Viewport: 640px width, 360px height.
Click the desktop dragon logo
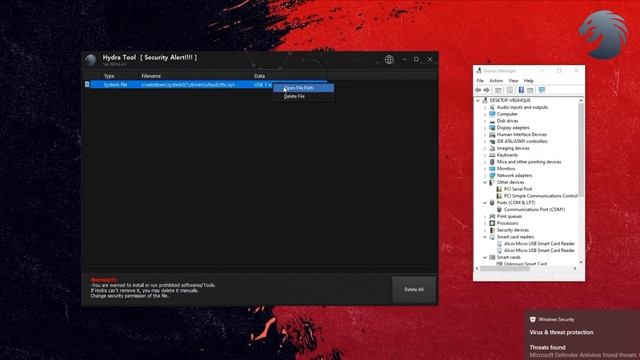click(603, 34)
